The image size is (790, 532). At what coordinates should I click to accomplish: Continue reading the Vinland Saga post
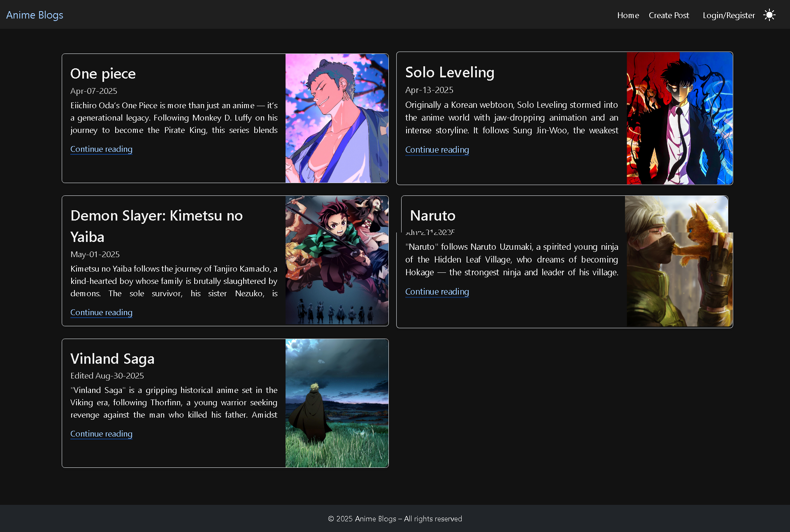tap(101, 434)
